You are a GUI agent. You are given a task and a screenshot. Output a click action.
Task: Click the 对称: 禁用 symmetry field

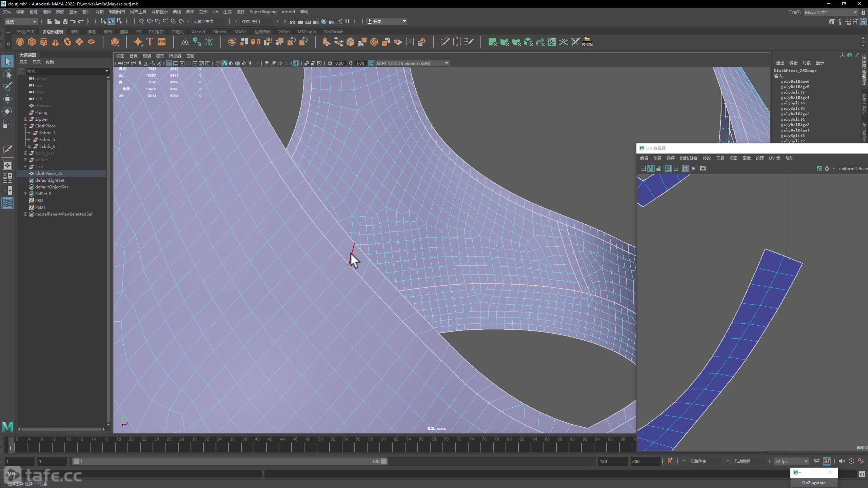pos(256,21)
